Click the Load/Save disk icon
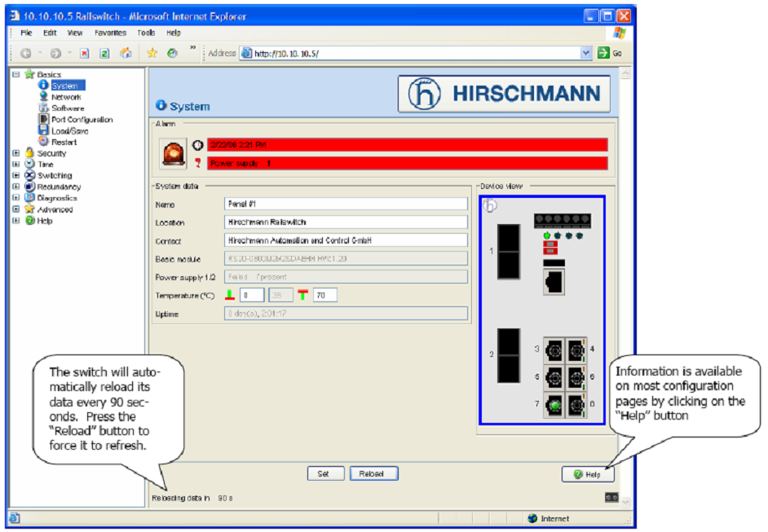Screen dimensions: 768x532 44,130
